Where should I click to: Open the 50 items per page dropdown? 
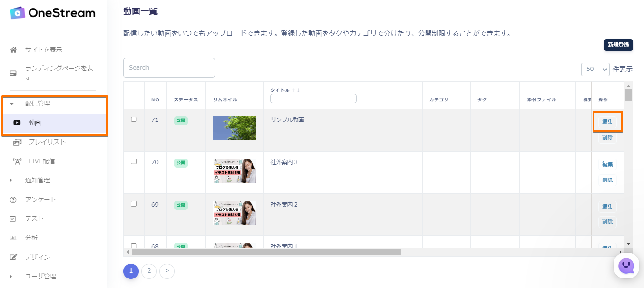[595, 69]
